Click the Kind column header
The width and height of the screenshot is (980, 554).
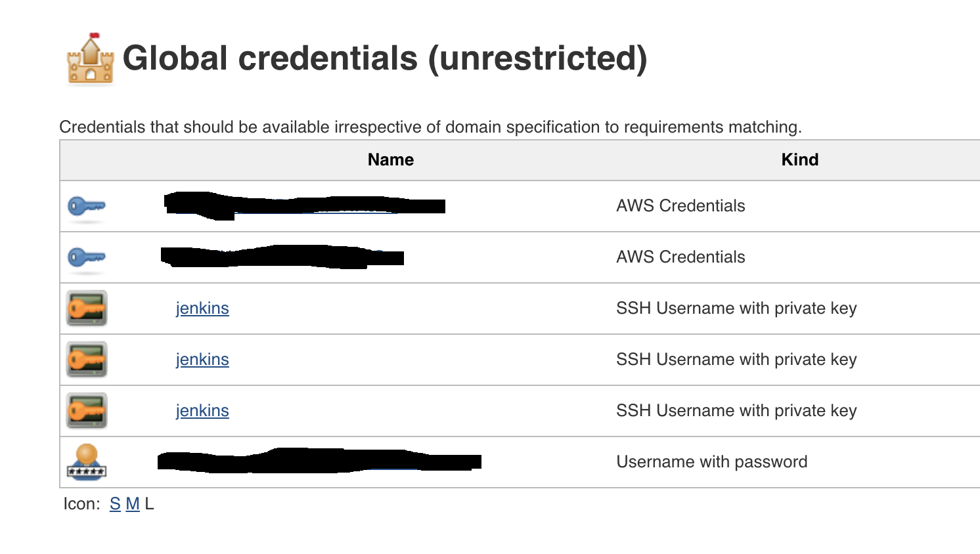click(x=799, y=160)
